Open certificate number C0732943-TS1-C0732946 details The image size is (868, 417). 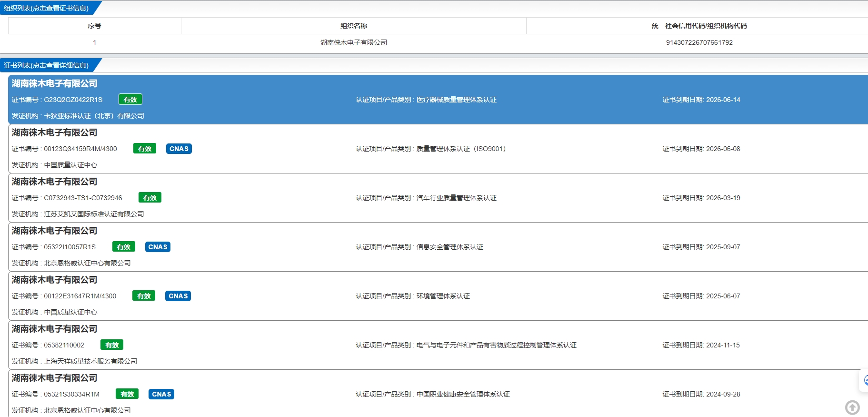coord(83,198)
